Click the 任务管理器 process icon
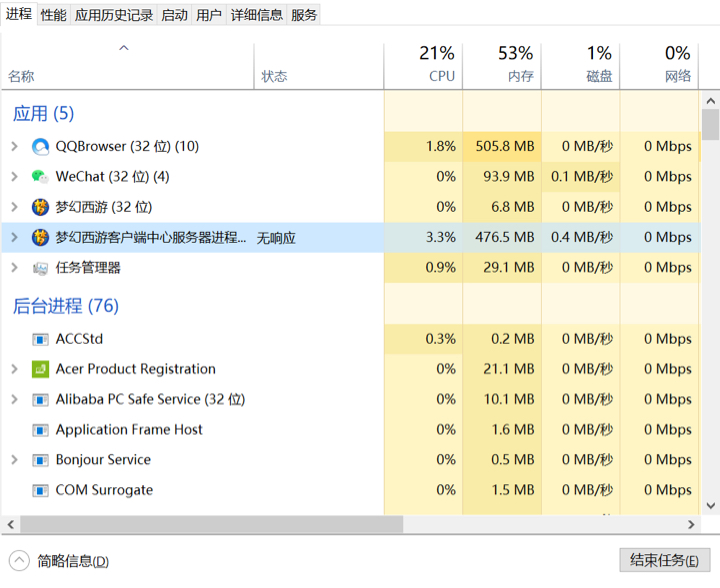 [40, 268]
